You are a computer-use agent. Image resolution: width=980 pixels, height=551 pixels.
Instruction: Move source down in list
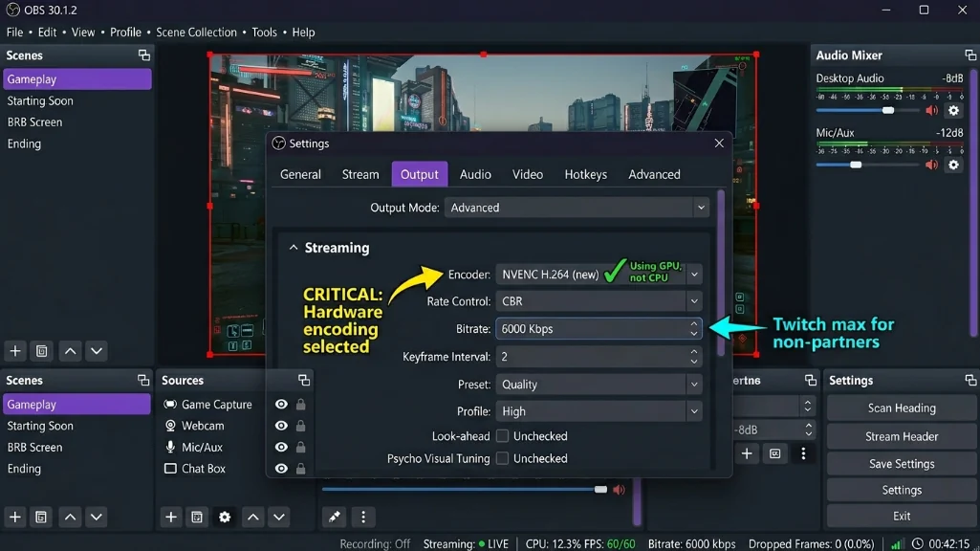tap(279, 518)
